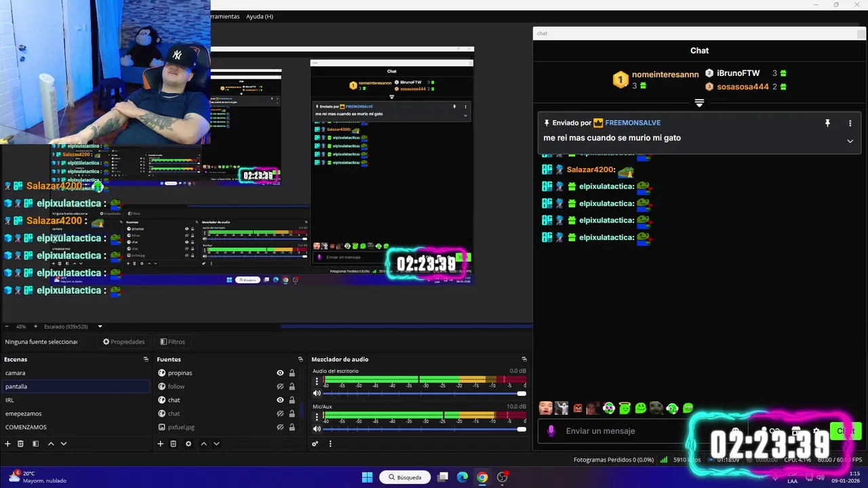Click the pin icon on pinned message
Screen dimensions: 868x488
click(827, 123)
